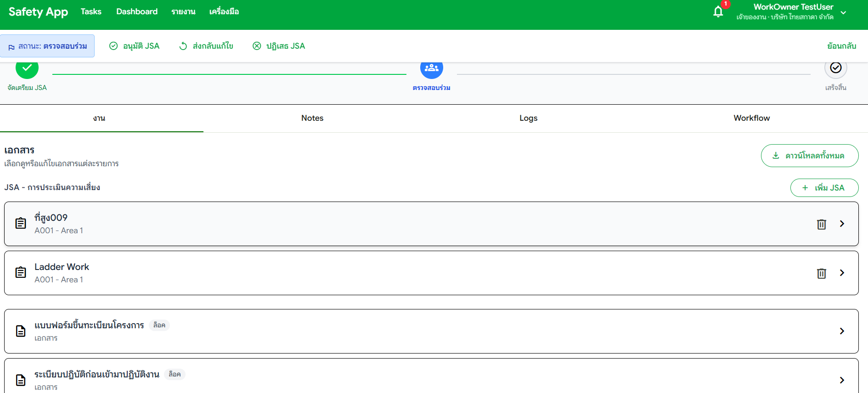Select the ตรวจสอบร่วม people step icon
This screenshot has height=393, width=868.
(x=432, y=68)
